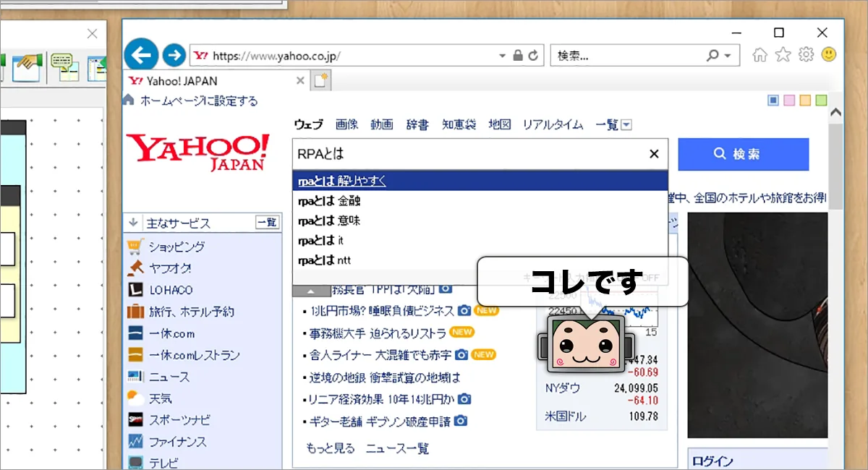Click the 天気 weather icon
The width and height of the screenshot is (868, 470).
tap(135, 398)
